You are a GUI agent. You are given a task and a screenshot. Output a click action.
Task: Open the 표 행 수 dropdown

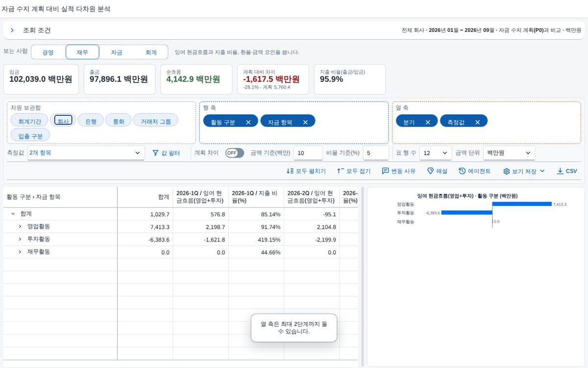(x=436, y=153)
